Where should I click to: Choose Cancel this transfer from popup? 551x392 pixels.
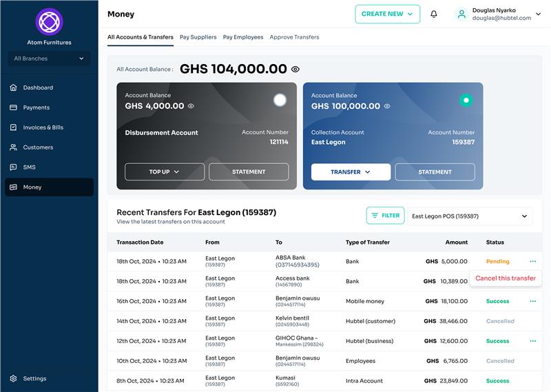tap(505, 278)
